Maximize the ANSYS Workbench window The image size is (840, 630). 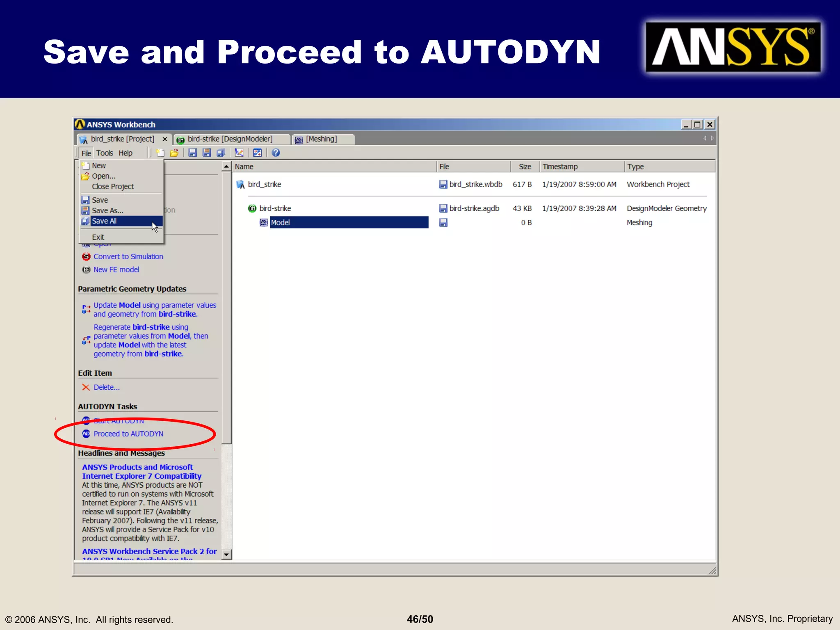coord(697,124)
